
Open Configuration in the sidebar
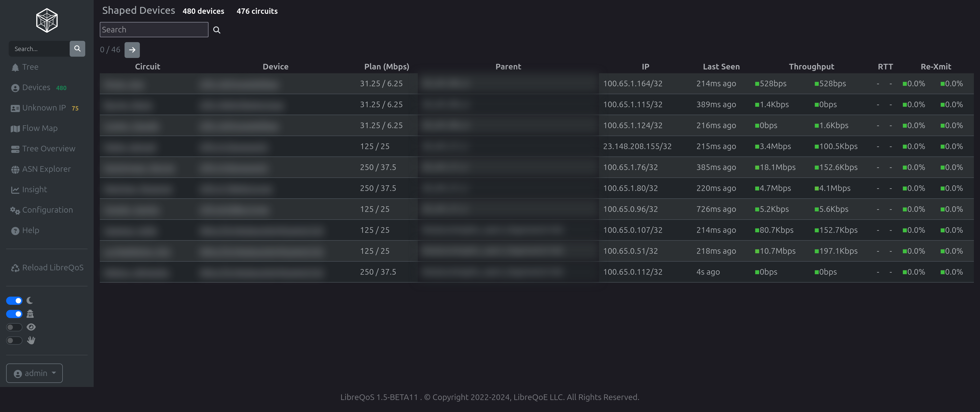coord(47,210)
